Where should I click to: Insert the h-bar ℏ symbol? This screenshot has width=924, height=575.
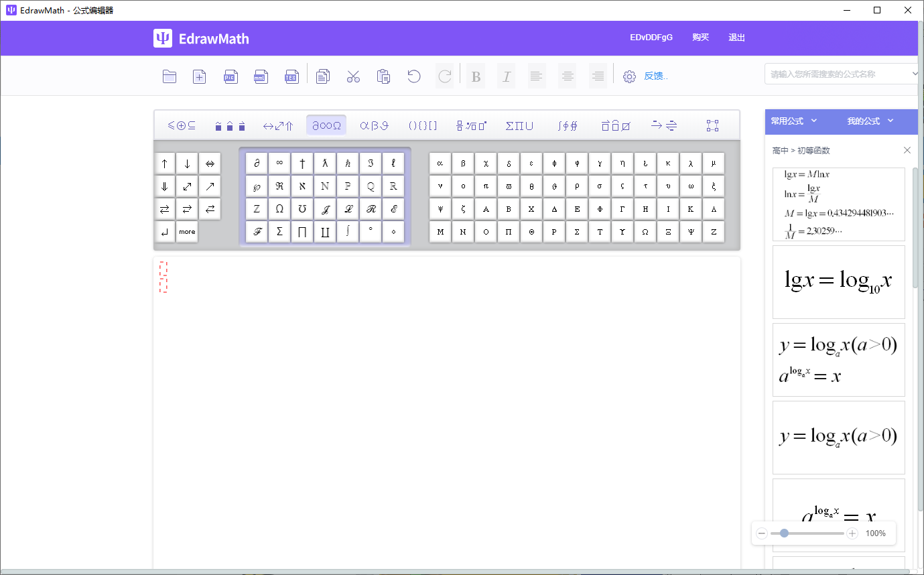click(348, 163)
